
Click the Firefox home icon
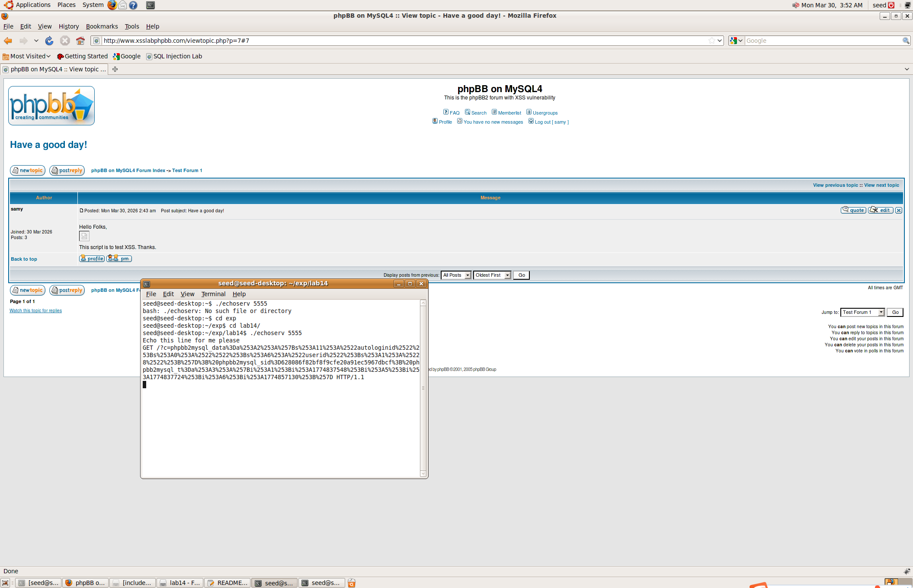click(80, 41)
